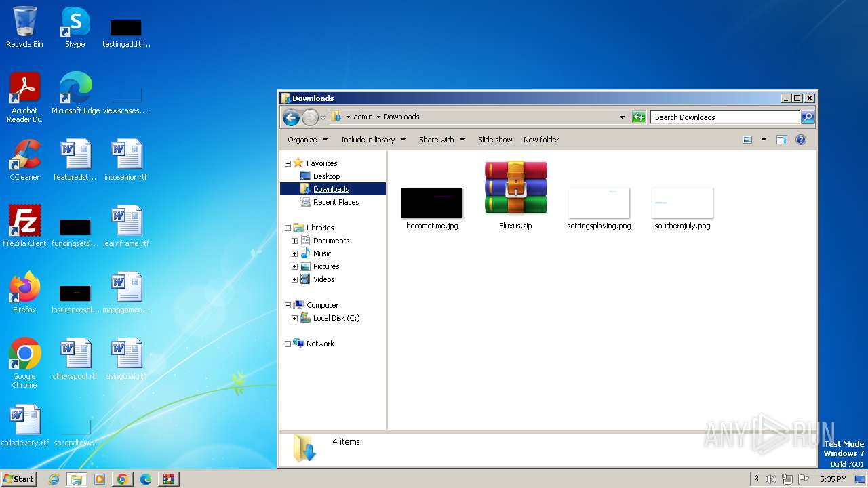This screenshot has height=488, width=868.
Task: Click the Explorer Forward arrow button
Action: (x=310, y=117)
